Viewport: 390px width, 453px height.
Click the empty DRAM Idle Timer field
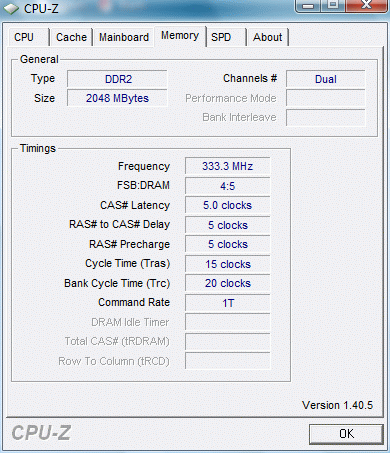(x=227, y=322)
